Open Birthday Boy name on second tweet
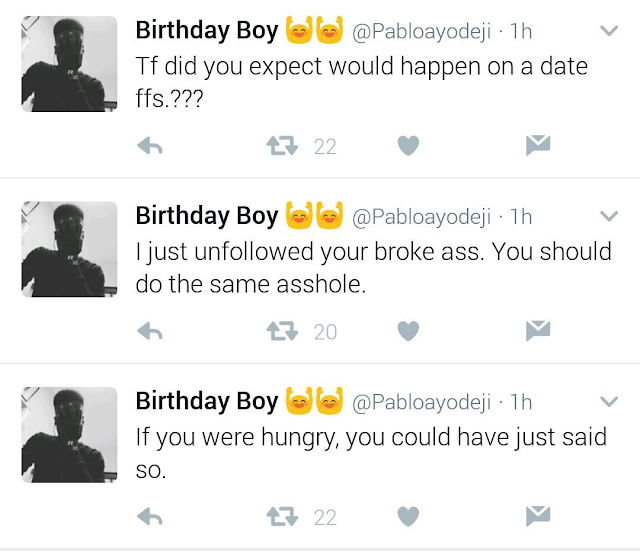The height and width of the screenshot is (551, 640). [x=207, y=216]
